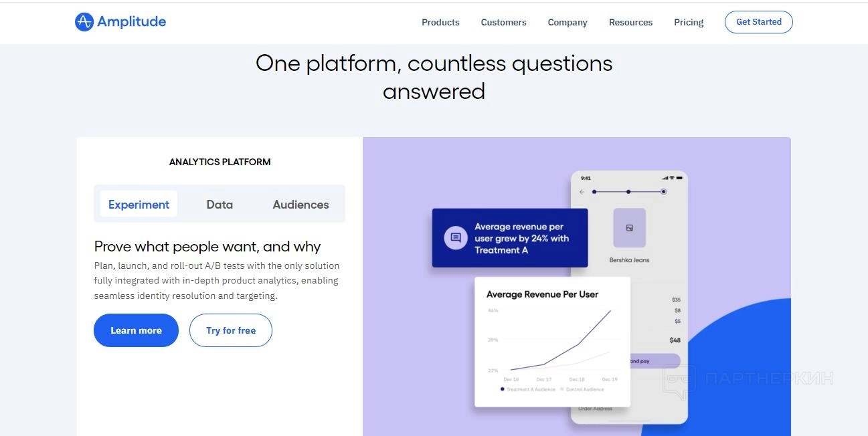
Task: Click the Partnerkin watermark logo icon
Action: click(x=679, y=383)
